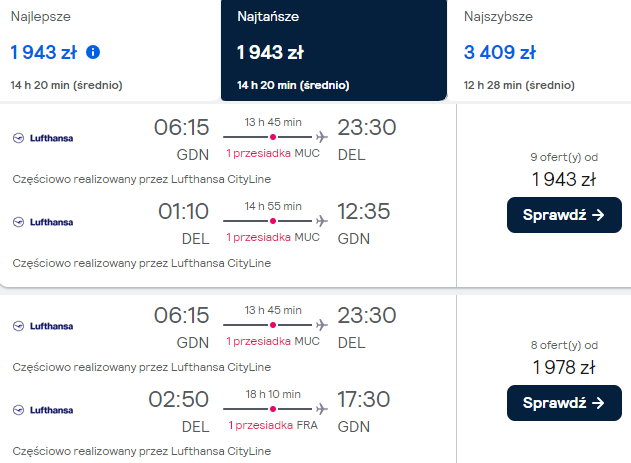Image resolution: width=631 pixels, height=463 pixels.
Task: Click the 1 978 zł price
Action: click(563, 367)
